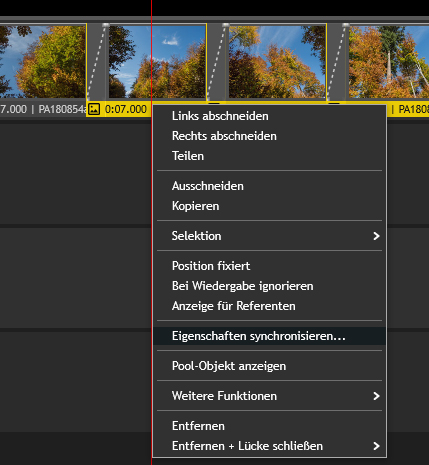Click the fade-in handle of second clip
Image resolution: width=429 pixels, height=465 pixels.
tap(106, 25)
